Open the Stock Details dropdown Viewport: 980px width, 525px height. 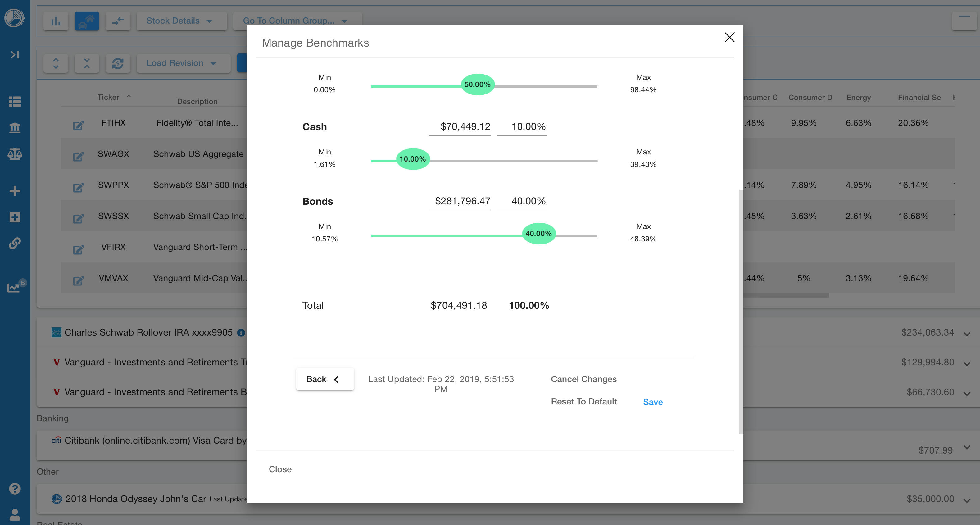(x=179, y=21)
